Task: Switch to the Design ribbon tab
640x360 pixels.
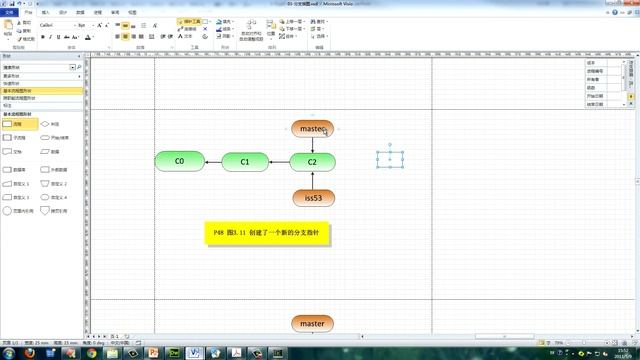Action: (x=63, y=13)
